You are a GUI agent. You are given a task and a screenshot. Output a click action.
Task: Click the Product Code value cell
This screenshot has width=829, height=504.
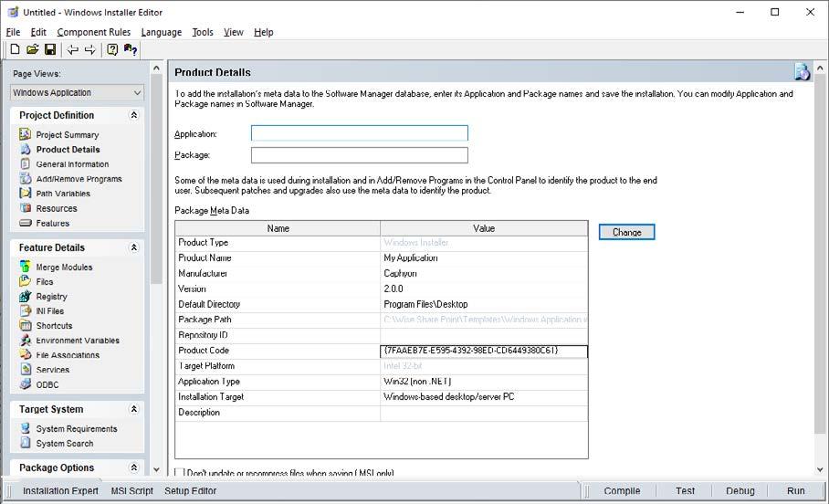pyautogui.click(x=484, y=350)
